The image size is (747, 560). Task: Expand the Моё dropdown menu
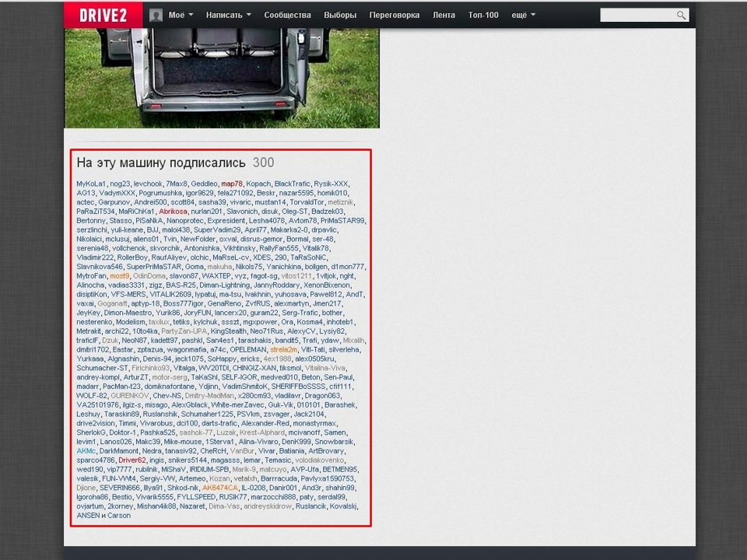181,16
